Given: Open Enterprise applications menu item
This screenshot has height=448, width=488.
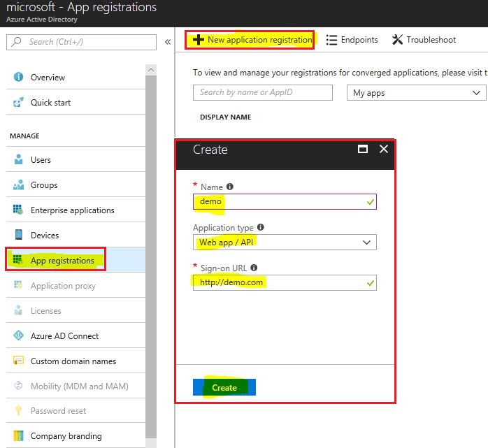Looking at the screenshot, I should point(76,210).
